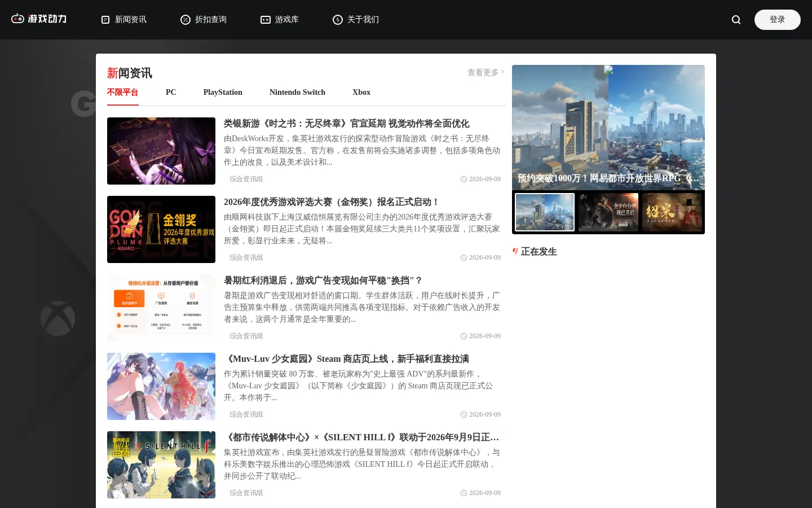Open 关于我们 in top navigation
This screenshot has height=508, width=812.
[363, 20]
